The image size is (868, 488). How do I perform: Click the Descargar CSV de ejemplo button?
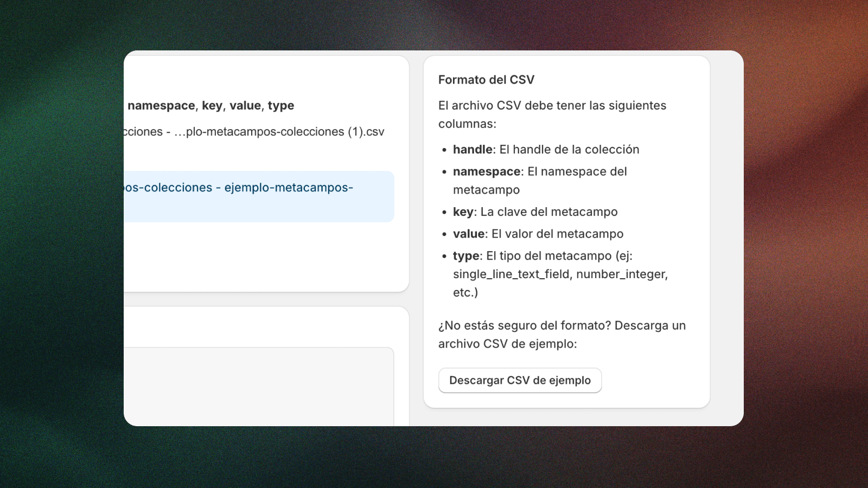[519, 380]
